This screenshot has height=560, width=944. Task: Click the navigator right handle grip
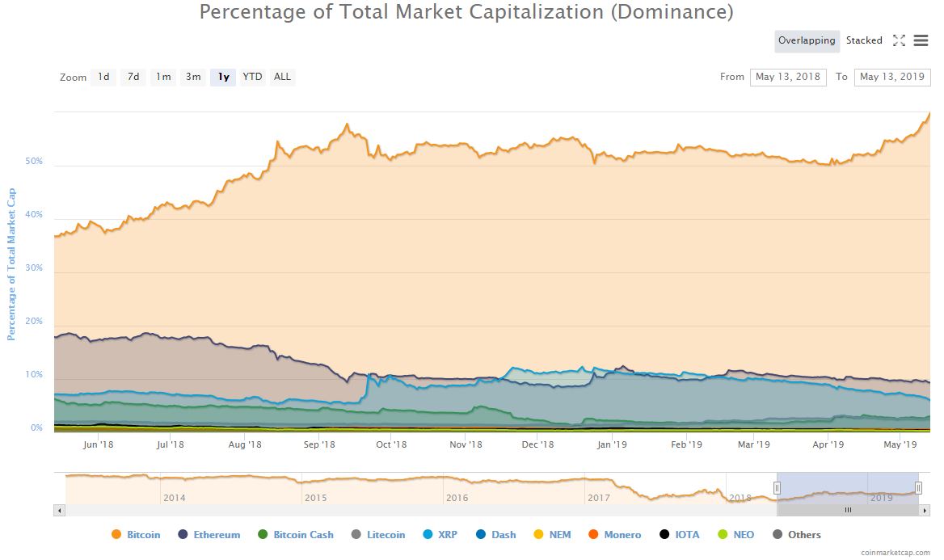point(918,487)
